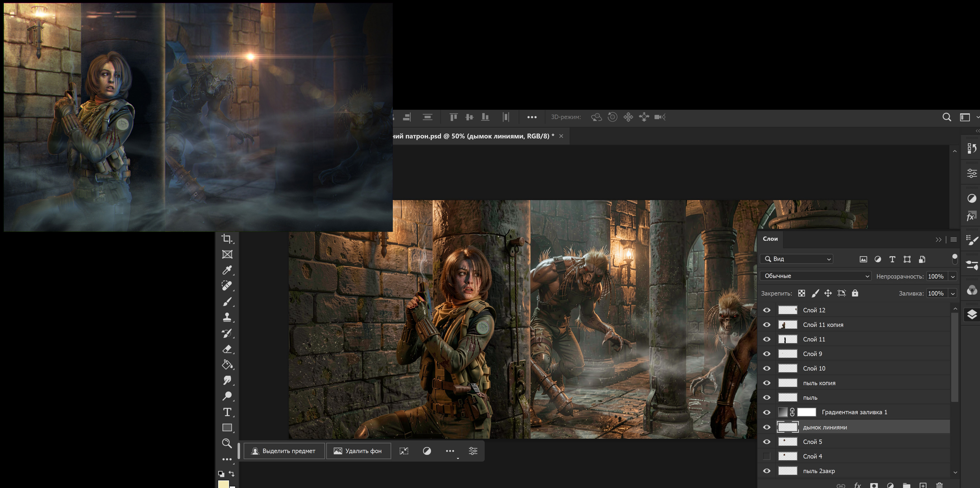Click the transform image icon in contextual bar
The height and width of the screenshot is (488, 980).
pos(404,451)
